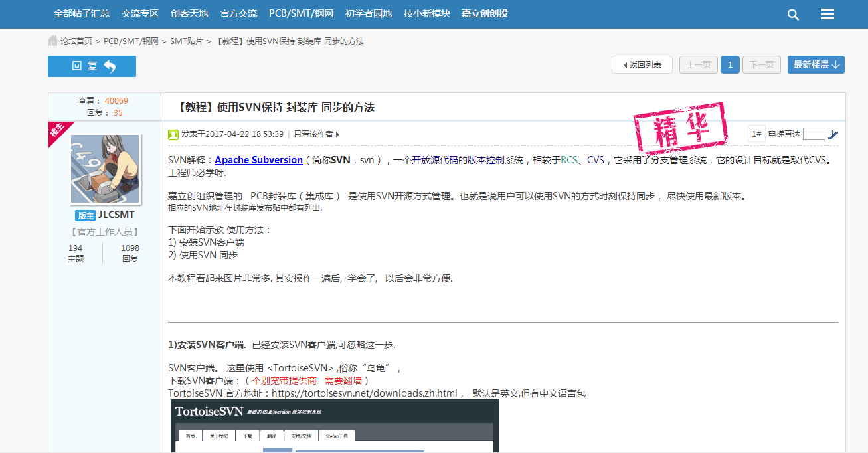Open the Apache Subversion link

(258, 160)
